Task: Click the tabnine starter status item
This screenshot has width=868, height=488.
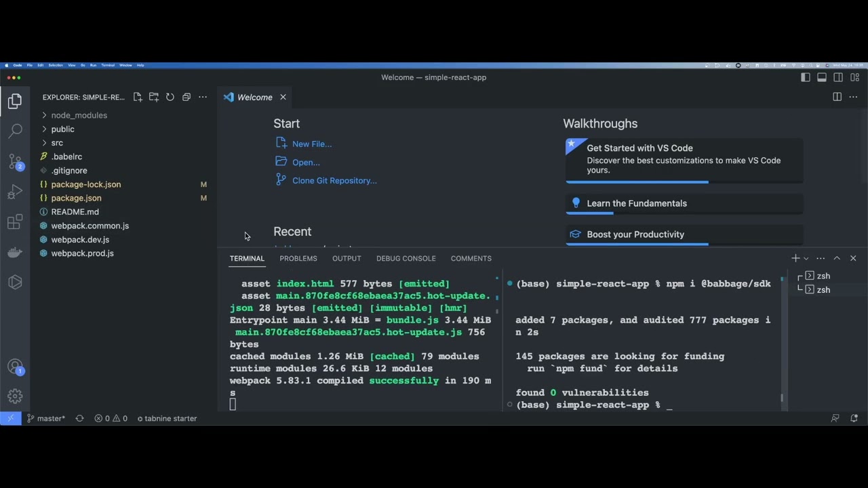Action: click(167, 418)
